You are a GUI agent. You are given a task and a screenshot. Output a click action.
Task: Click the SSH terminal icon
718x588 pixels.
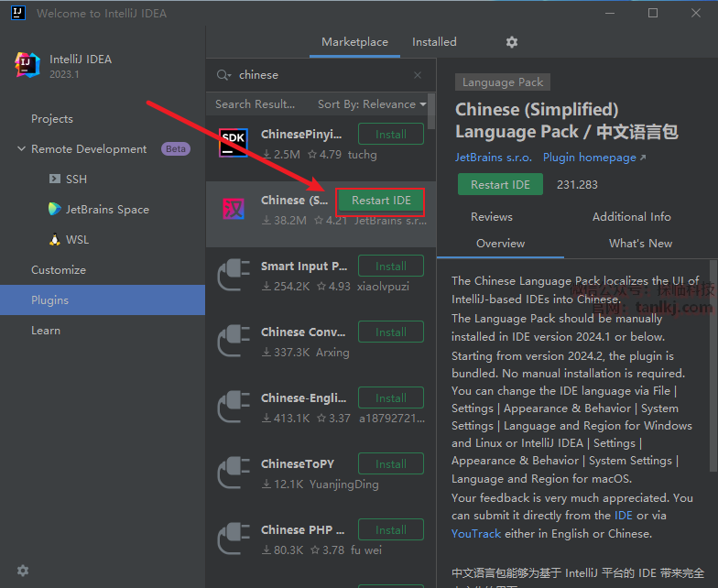[55, 180]
